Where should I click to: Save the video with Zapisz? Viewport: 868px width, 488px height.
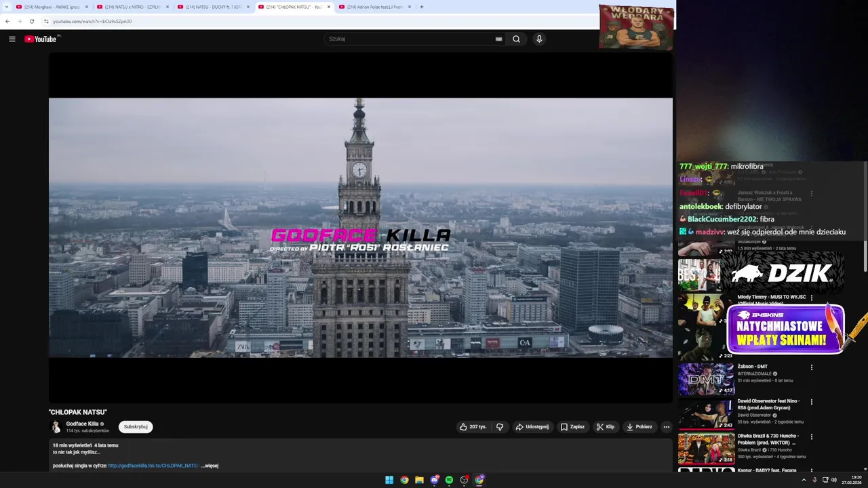coord(573,427)
